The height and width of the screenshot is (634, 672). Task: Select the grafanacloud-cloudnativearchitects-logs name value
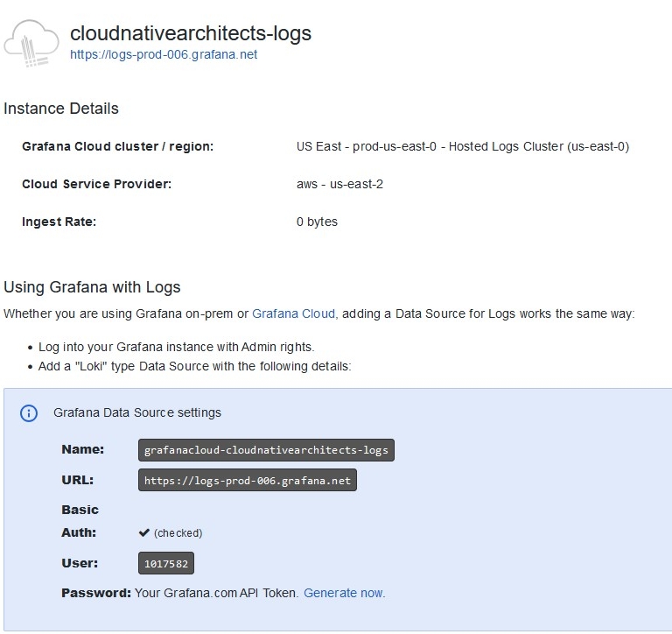(x=266, y=450)
